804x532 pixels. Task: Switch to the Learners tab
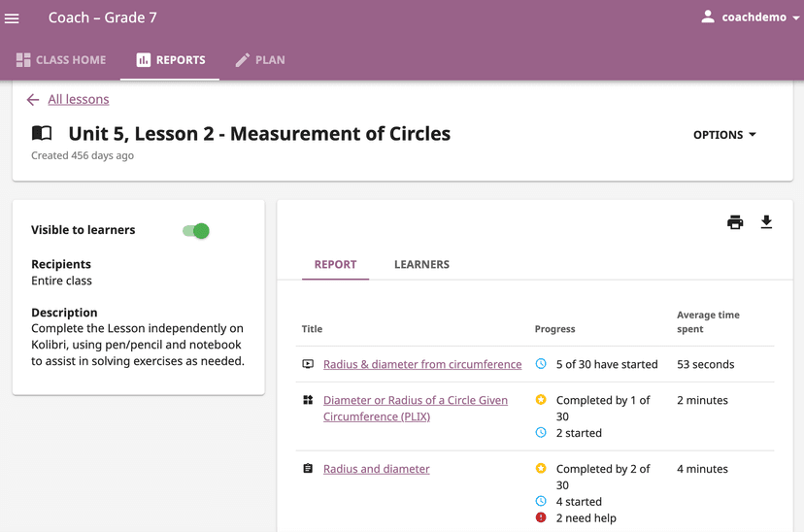[421, 264]
